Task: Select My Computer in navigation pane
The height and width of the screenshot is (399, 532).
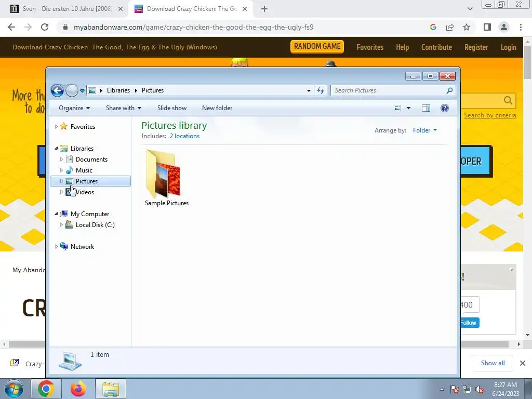Action: 89,214
